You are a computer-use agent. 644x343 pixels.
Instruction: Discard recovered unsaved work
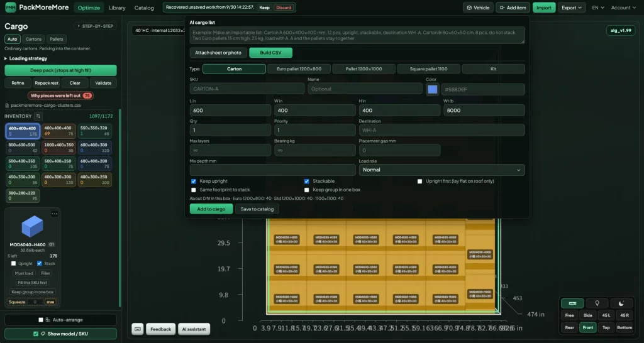tap(284, 8)
